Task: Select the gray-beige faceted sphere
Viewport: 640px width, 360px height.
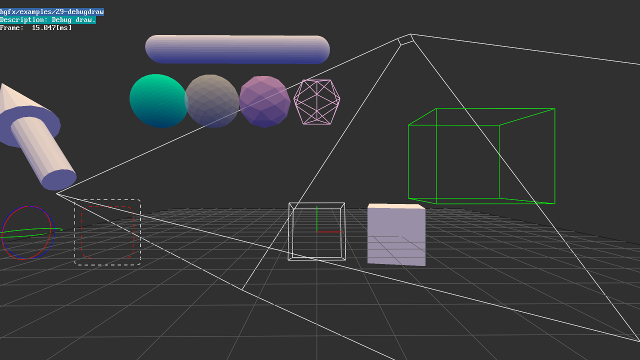Action: pos(212,101)
